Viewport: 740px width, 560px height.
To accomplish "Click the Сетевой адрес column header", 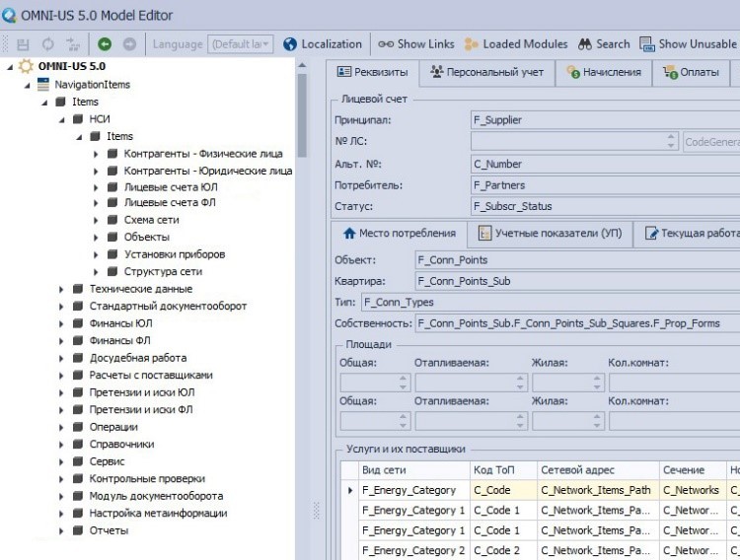I will (598, 470).
